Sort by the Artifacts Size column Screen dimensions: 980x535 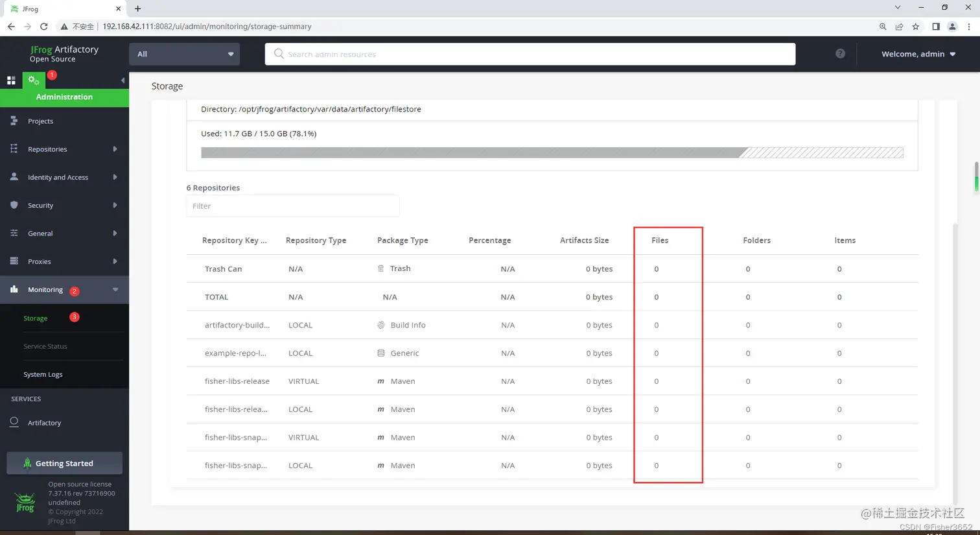pos(584,240)
